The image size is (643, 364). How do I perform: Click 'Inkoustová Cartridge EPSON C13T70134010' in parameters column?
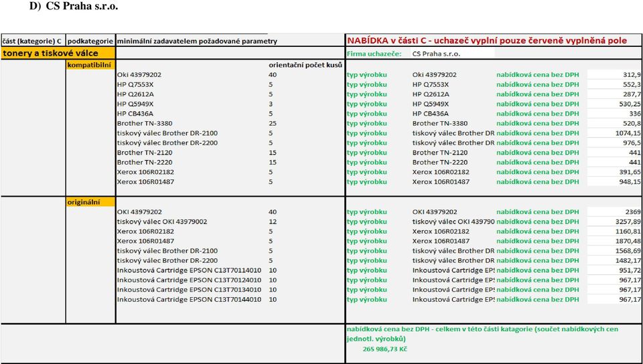point(189,290)
